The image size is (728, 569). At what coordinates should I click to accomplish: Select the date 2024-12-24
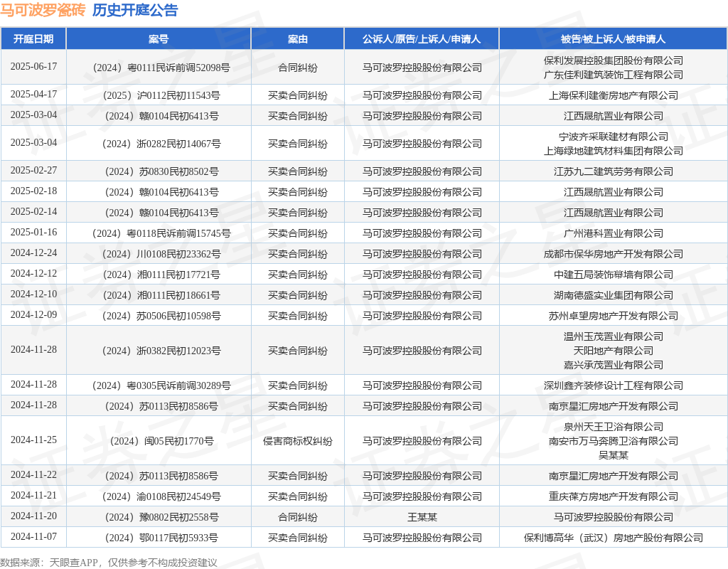pyautogui.click(x=34, y=252)
